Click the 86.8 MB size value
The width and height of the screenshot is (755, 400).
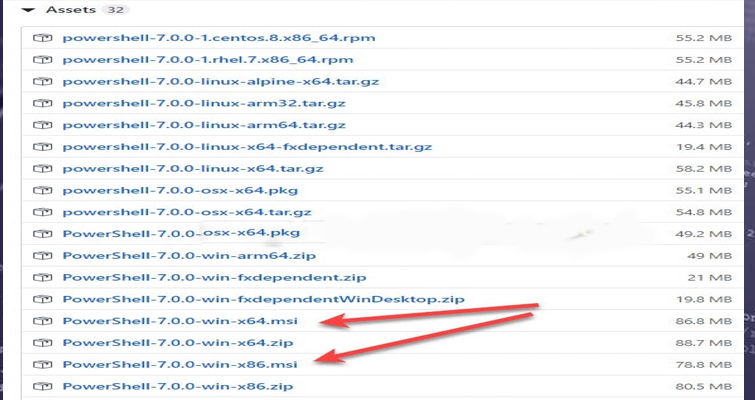(x=703, y=321)
